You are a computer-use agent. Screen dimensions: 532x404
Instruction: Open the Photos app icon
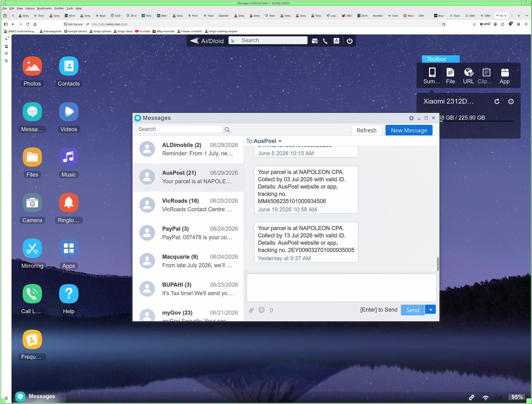tap(32, 66)
